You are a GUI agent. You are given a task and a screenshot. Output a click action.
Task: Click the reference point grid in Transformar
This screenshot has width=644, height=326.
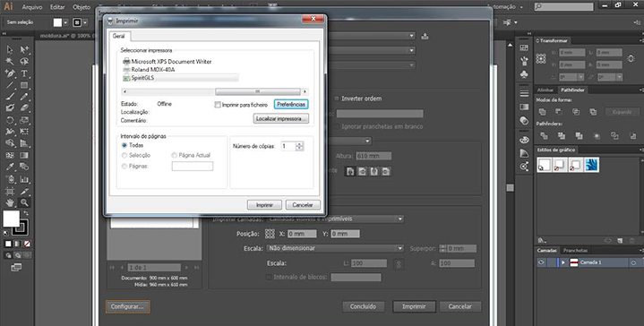(x=541, y=59)
